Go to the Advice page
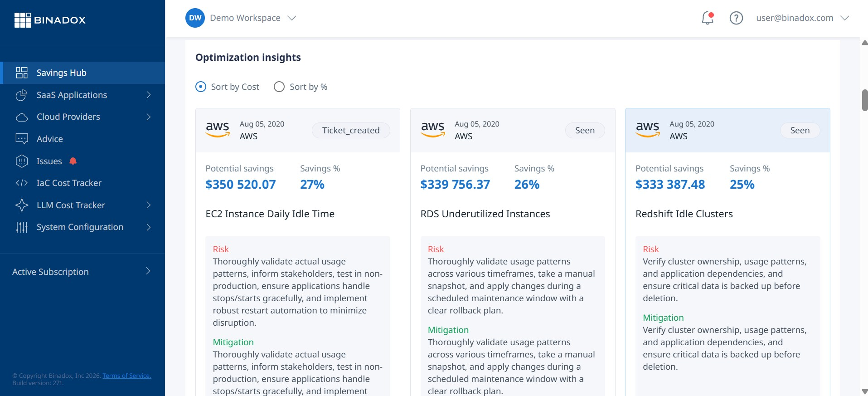The image size is (868, 396). 82,139
